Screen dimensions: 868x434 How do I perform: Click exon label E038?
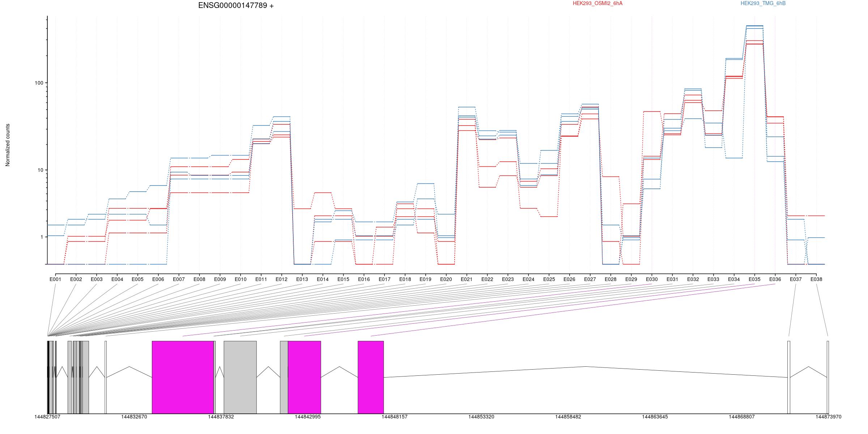click(816, 279)
